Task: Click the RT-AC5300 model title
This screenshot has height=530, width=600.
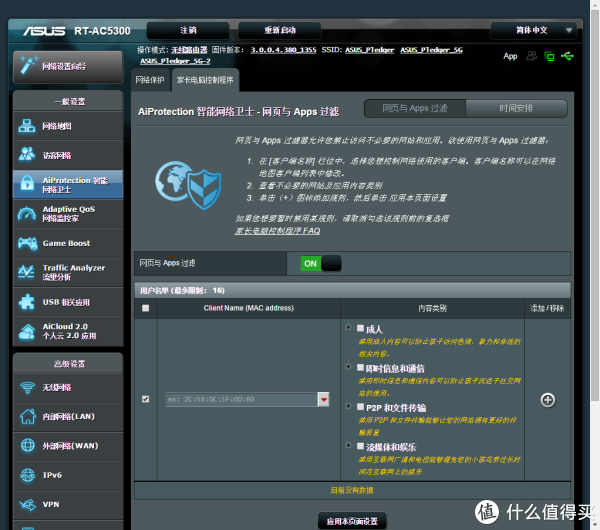Action: (x=102, y=31)
